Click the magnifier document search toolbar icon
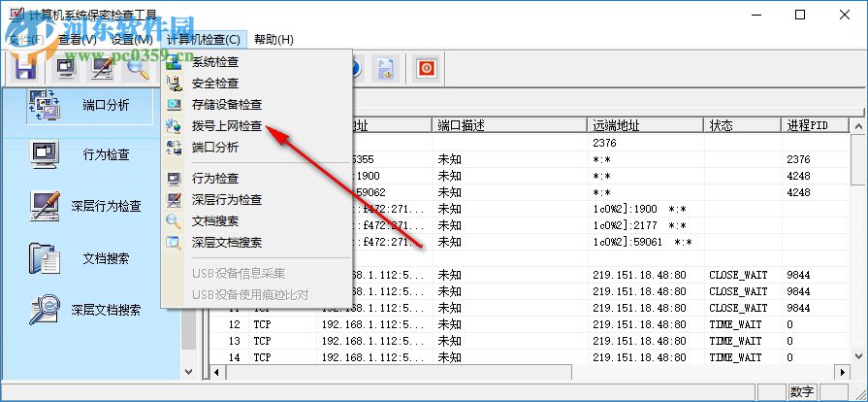 138,69
